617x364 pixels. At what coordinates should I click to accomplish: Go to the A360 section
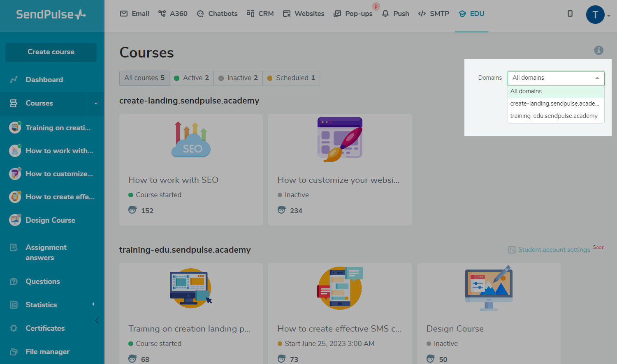tap(173, 14)
